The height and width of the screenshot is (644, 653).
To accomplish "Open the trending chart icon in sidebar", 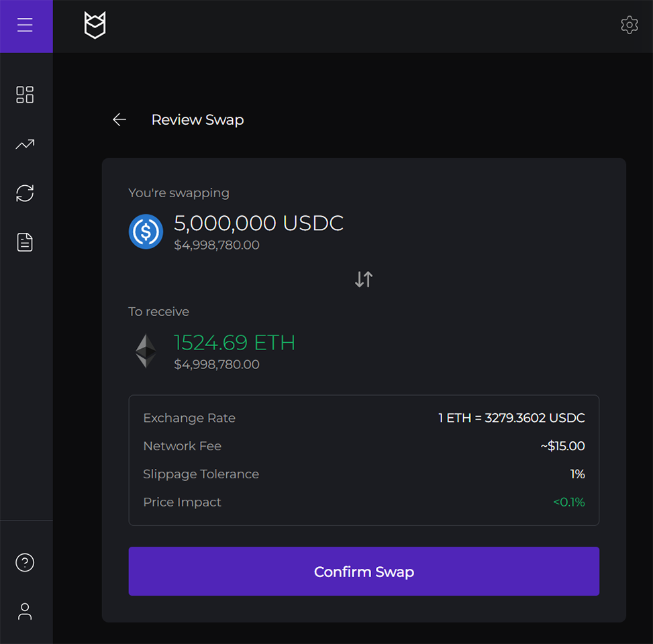I will pos(25,144).
